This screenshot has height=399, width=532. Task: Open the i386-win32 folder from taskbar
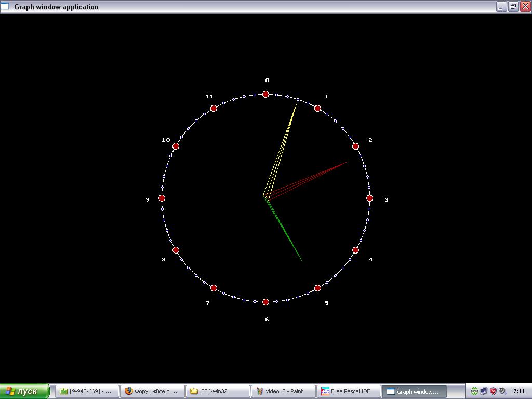coord(218,391)
